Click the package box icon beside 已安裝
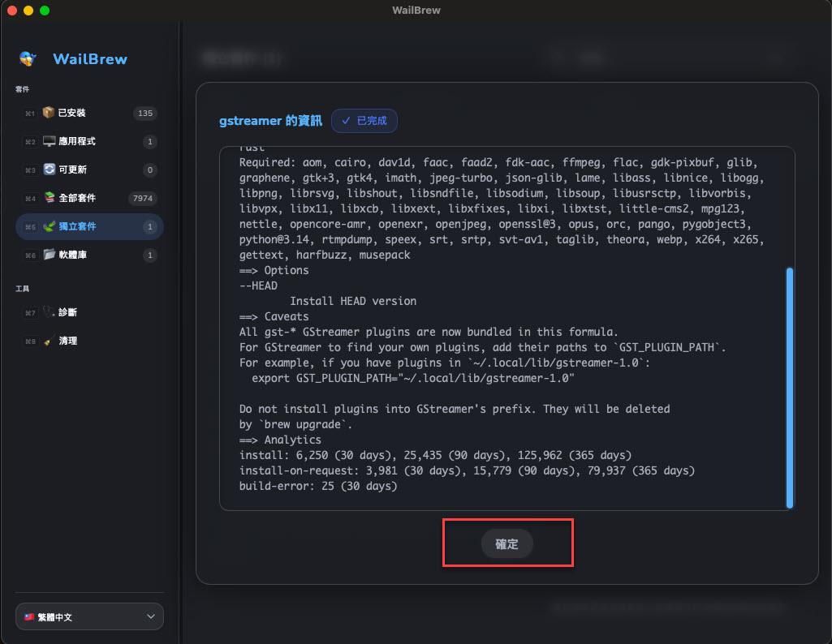 tap(49, 113)
